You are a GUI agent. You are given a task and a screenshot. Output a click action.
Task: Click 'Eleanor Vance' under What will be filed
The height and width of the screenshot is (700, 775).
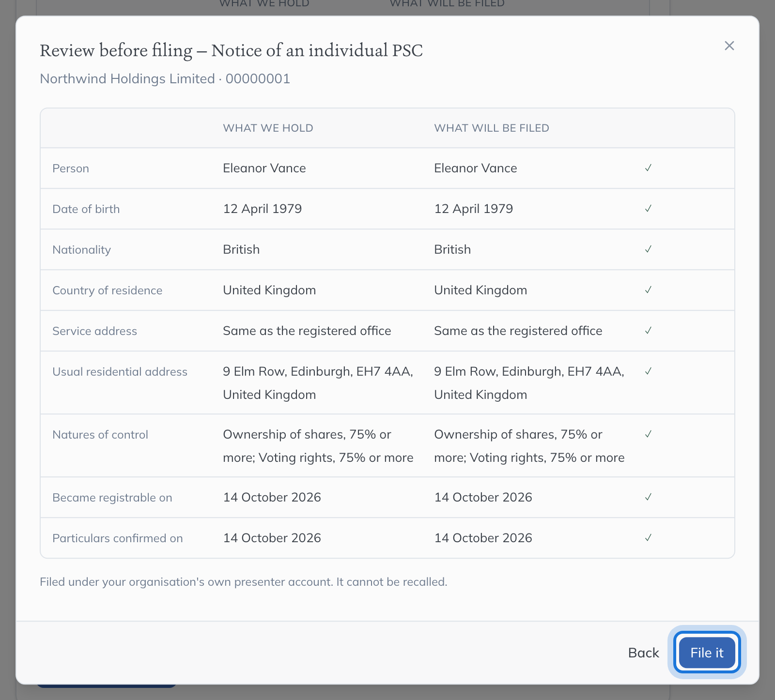(476, 168)
